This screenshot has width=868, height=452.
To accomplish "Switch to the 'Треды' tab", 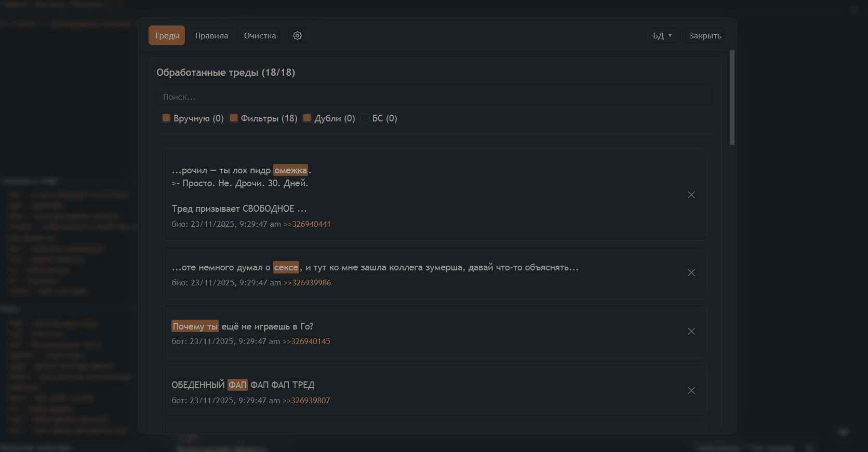I will (167, 36).
